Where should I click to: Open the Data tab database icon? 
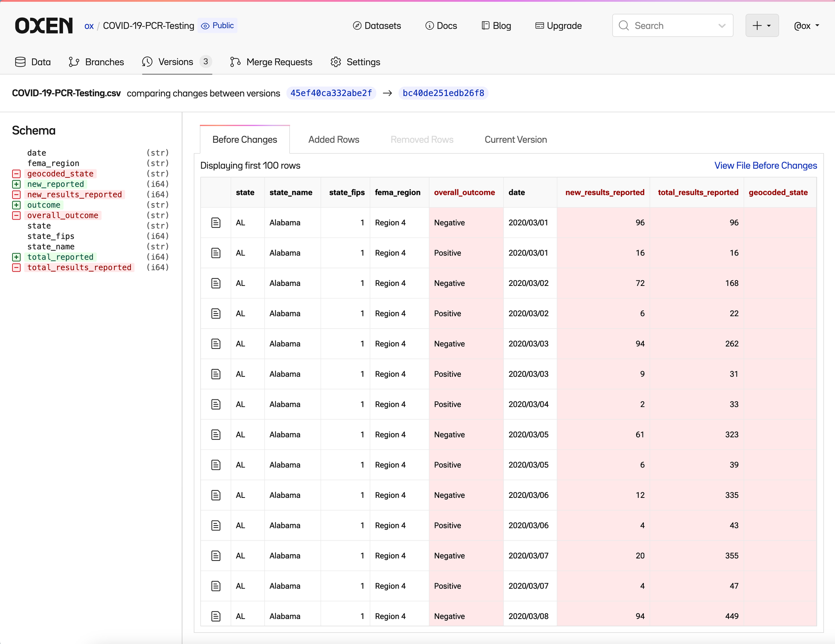(20, 62)
